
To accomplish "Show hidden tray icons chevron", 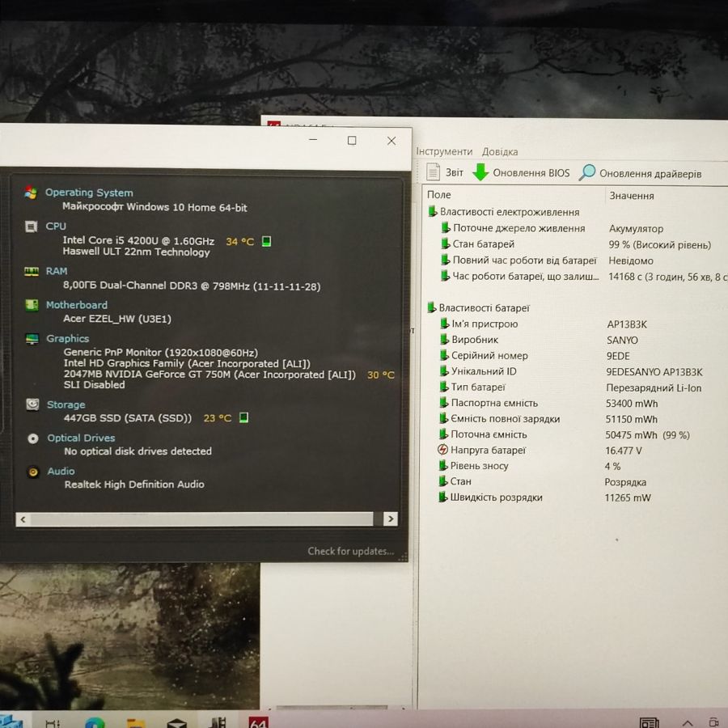I will [688, 723].
